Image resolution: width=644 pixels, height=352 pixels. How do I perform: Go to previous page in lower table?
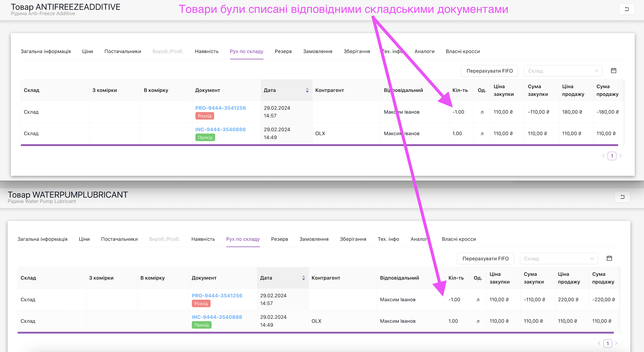coord(599,343)
